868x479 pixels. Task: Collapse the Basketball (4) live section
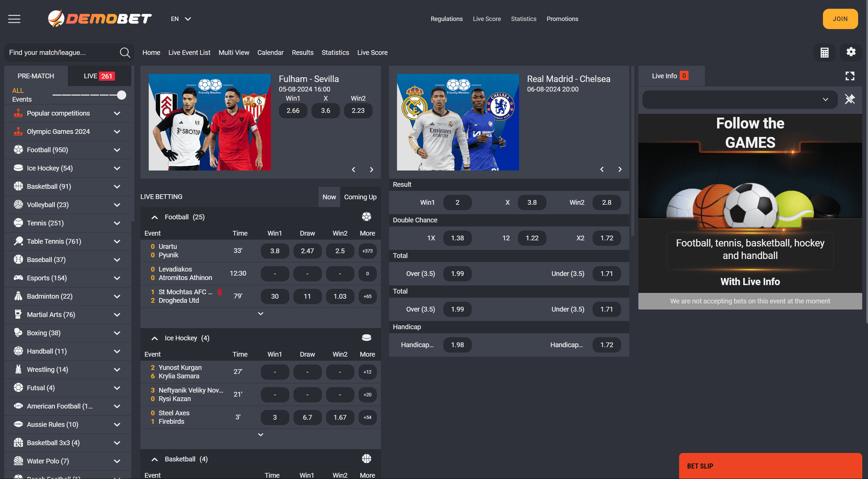[155, 460]
